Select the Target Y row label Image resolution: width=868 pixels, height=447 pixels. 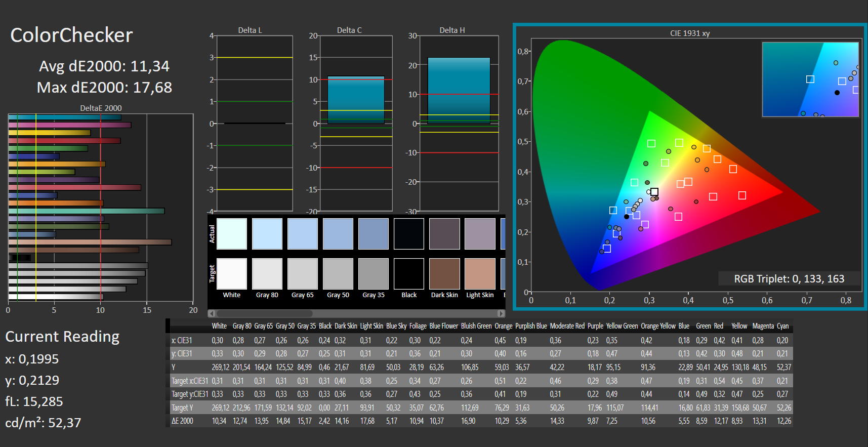click(182, 408)
